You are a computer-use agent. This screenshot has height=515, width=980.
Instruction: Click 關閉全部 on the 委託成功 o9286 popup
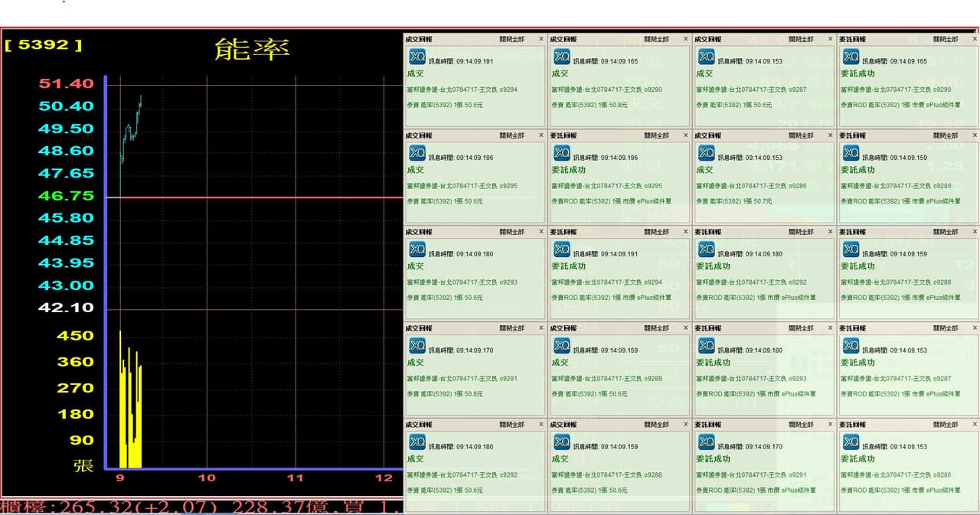[x=946, y=425]
